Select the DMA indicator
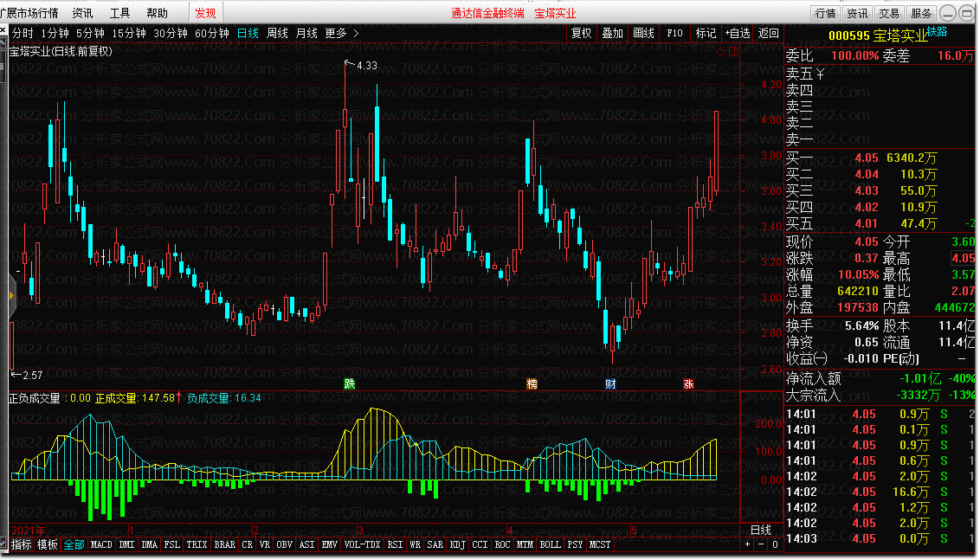The width and height of the screenshot is (980, 560). click(150, 544)
